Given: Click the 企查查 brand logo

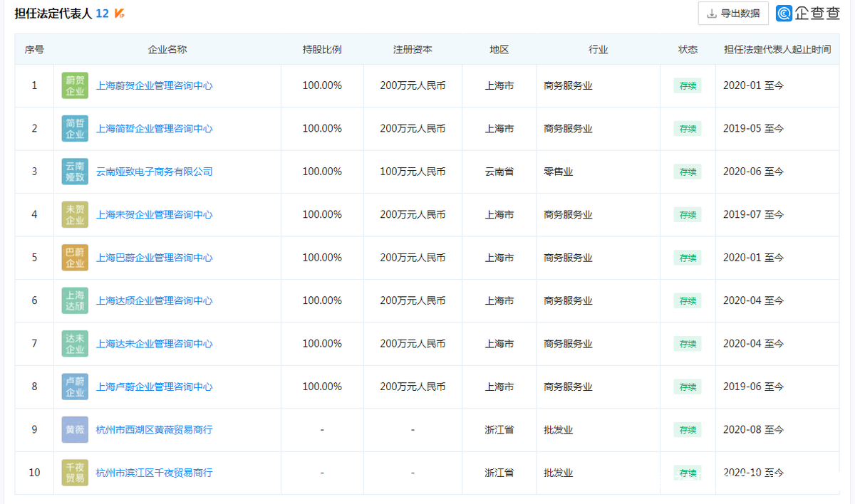Looking at the screenshot, I should tap(808, 14).
